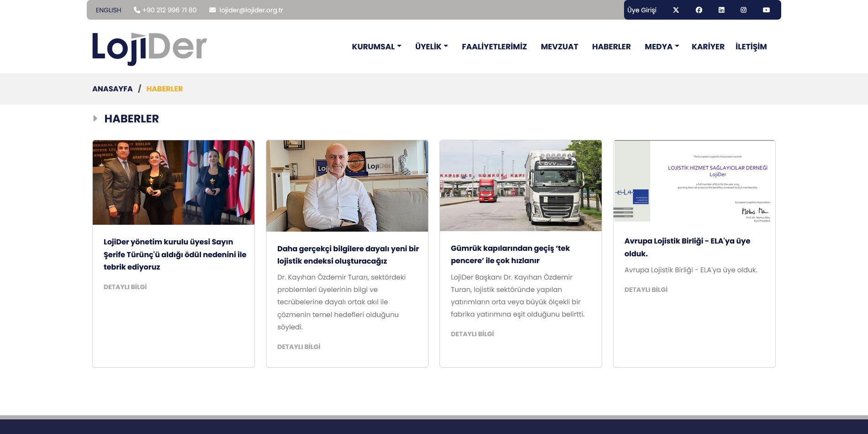The width and height of the screenshot is (868, 434).
Task: Click summary text starting 'Dr. Kayıhan Özdemir Turan, sektördeki'
Action: [x=341, y=302]
